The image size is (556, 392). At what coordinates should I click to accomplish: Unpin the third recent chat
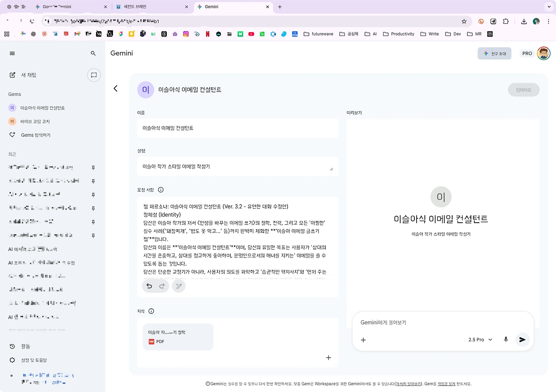pos(93,194)
